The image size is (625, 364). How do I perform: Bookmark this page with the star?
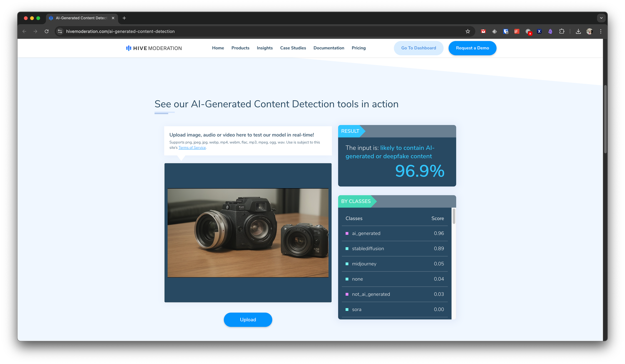pos(468,31)
